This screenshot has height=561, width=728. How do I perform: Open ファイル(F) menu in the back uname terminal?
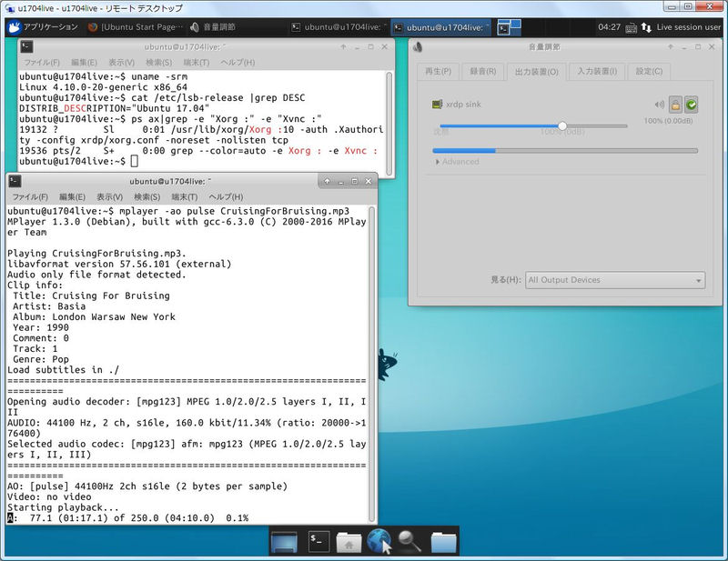click(42, 62)
